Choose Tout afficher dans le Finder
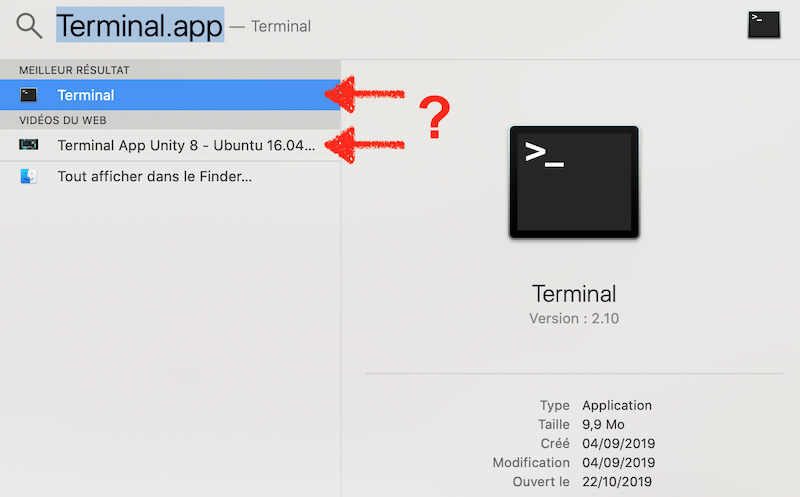The image size is (800, 497). click(155, 176)
